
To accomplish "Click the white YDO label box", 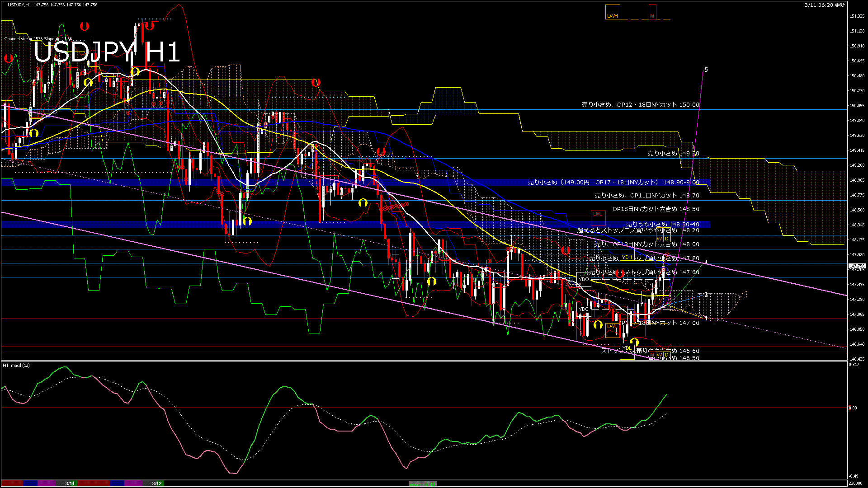I will click(x=584, y=279).
